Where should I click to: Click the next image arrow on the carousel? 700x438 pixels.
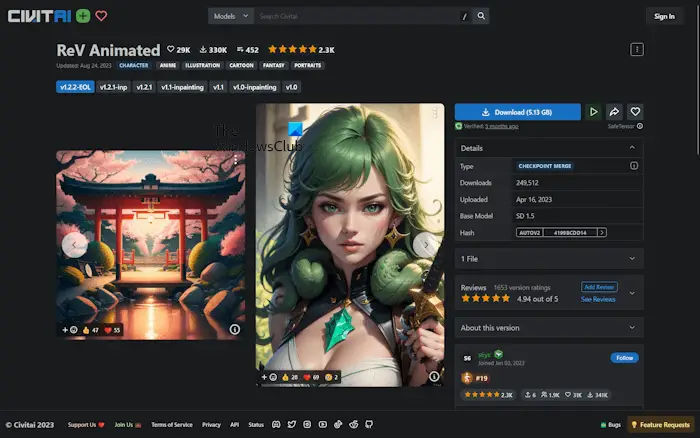426,245
